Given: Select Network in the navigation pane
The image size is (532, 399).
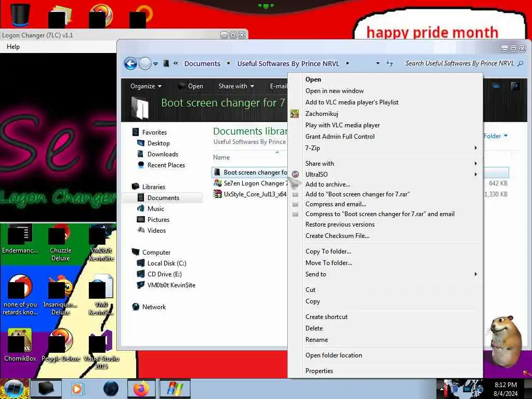Looking at the screenshot, I should (x=149, y=307).
